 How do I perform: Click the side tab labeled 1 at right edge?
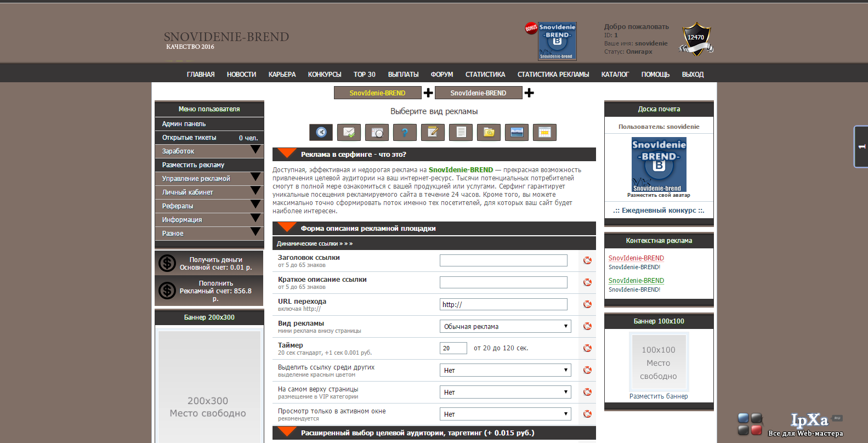pyautogui.click(x=861, y=146)
